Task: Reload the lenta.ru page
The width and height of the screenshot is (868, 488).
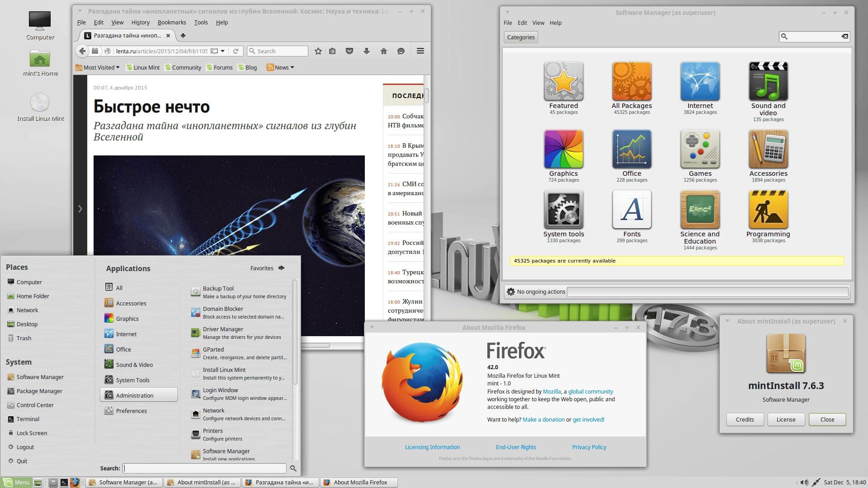Action: pos(236,51)
